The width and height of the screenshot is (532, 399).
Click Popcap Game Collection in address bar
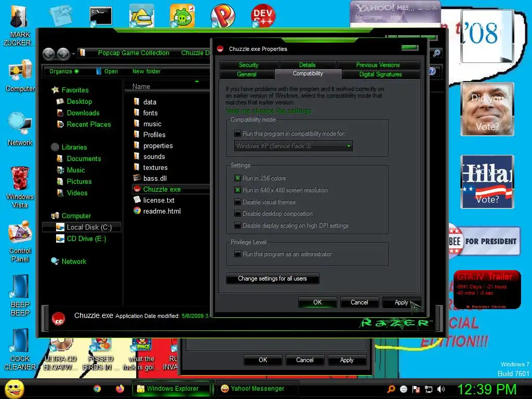click(134, 53)
